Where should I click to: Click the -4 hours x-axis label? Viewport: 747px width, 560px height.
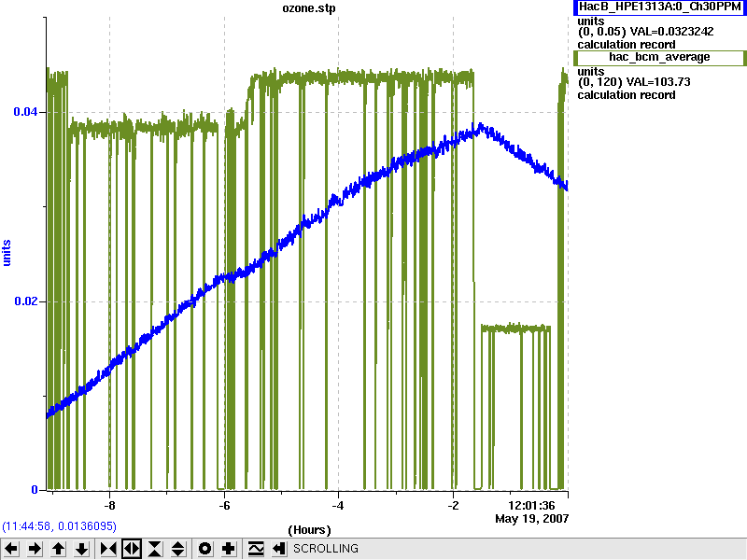tap(338, 505)
